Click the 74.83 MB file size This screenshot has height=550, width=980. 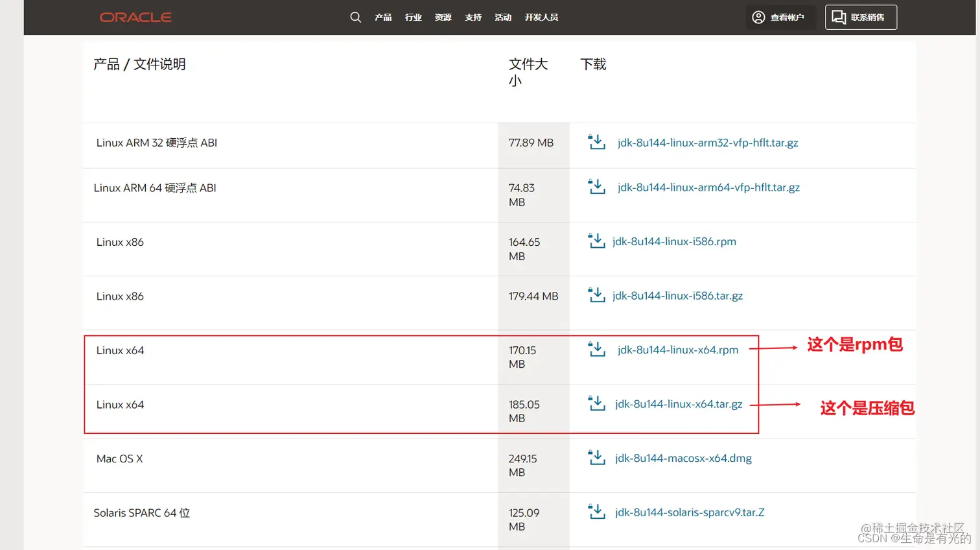522,195
